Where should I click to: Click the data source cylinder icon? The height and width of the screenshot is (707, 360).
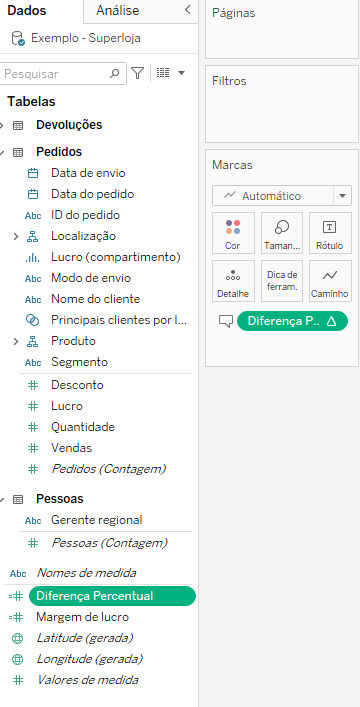click(x=18, y=38)
